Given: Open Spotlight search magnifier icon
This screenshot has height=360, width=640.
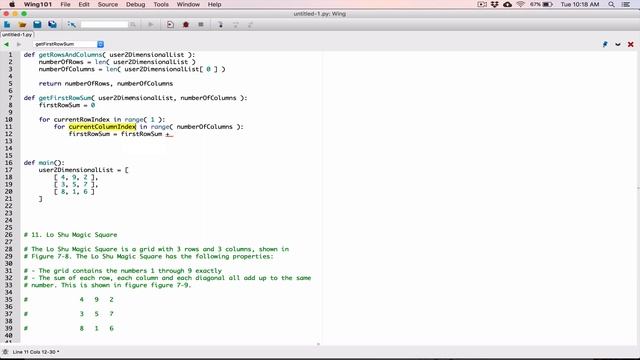Looking at the screenshot, I should point(611,4).
